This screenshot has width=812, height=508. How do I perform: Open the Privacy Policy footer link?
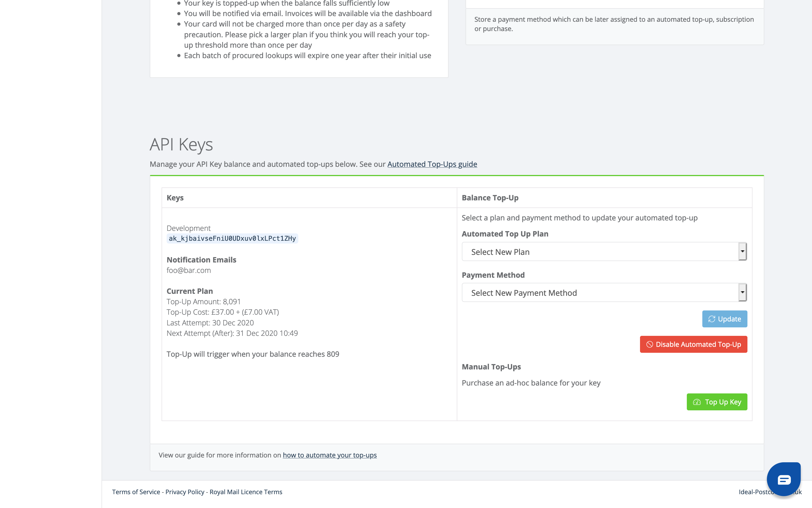pyautogui.click(x=185, y=492)
